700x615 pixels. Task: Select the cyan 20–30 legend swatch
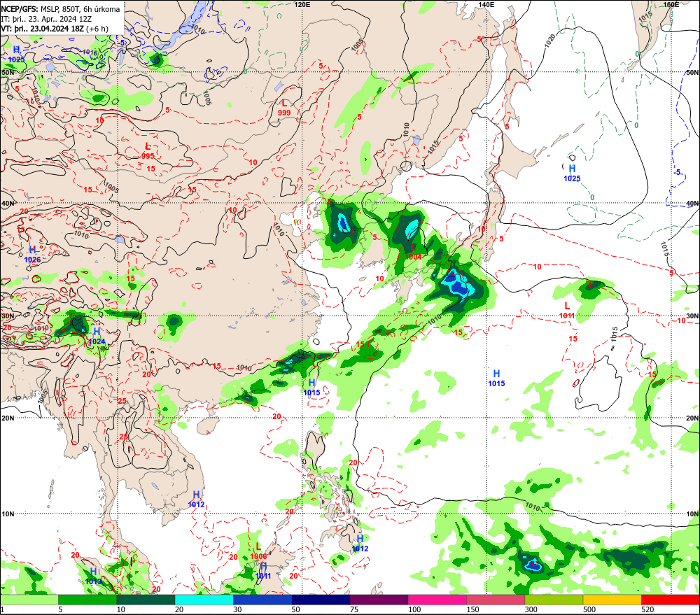pyautogui.click(x=204, y=600)
